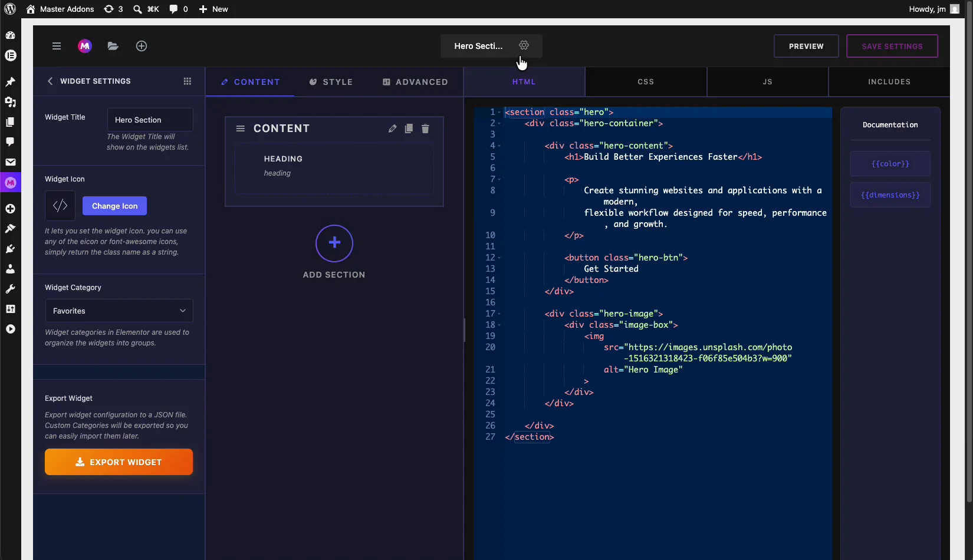Switch to the CSS editor tab
The width and height of the screenshot is (973, 560).
(x=646, y=82)
